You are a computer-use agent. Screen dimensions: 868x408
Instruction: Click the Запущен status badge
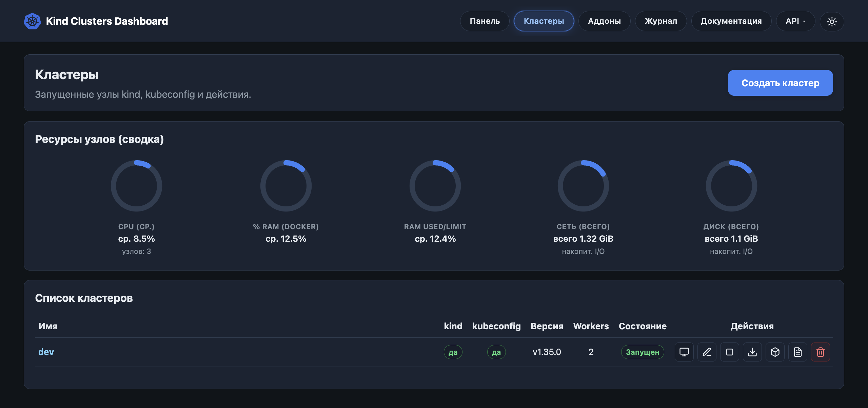643,352
